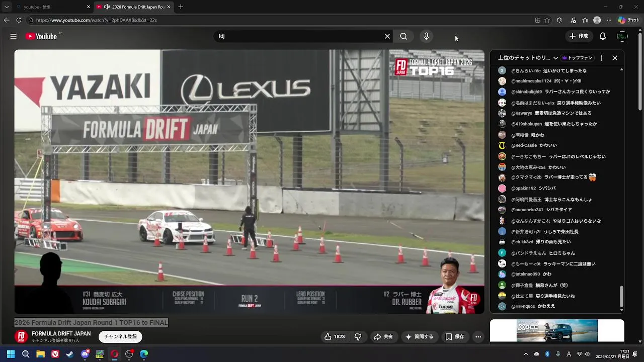Close the 2026 Formula Drift Japan tab

(x=169, y=7)
